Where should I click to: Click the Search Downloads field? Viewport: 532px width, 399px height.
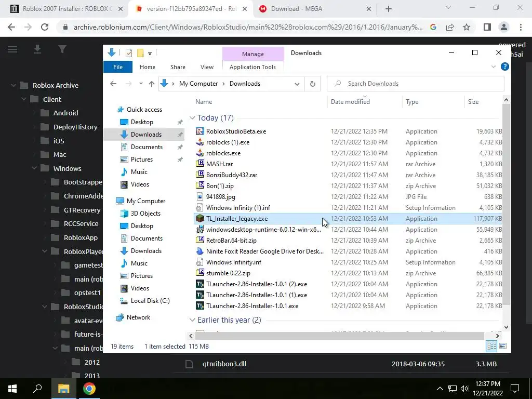click(415, 84)
